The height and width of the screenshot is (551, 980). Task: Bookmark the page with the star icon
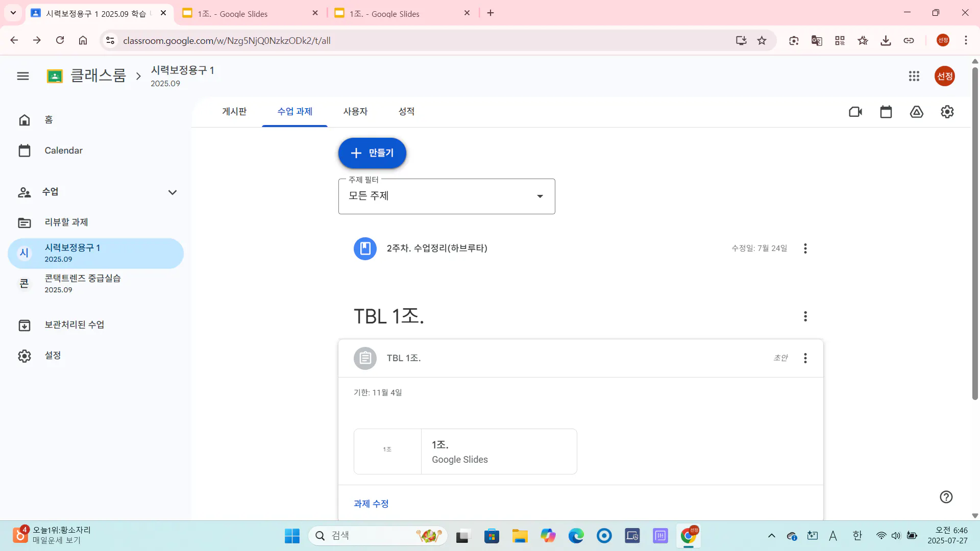762,40
